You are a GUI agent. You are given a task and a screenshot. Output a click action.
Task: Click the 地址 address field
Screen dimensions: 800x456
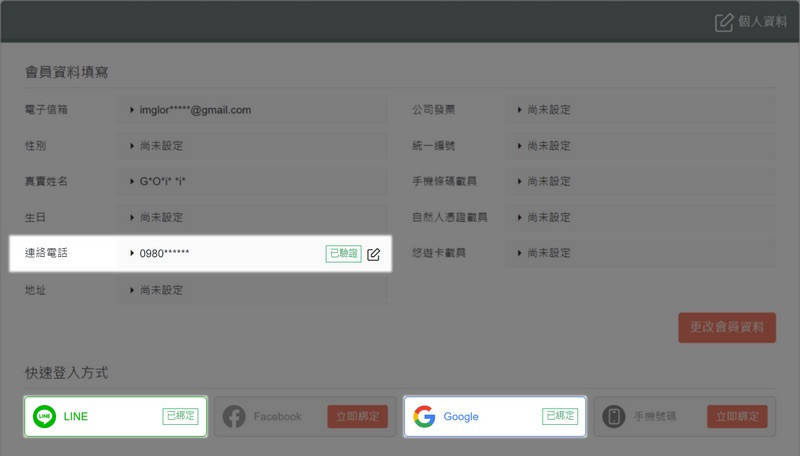(252, 290)
